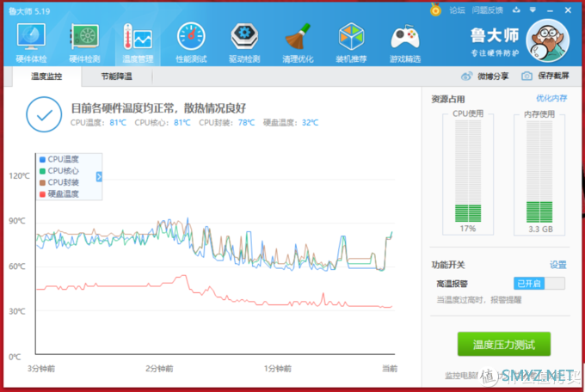Viewport: 585px width, 392px height.
Task: Toggle CPU封装 brown legend swatch
Action: pos(42,183)
